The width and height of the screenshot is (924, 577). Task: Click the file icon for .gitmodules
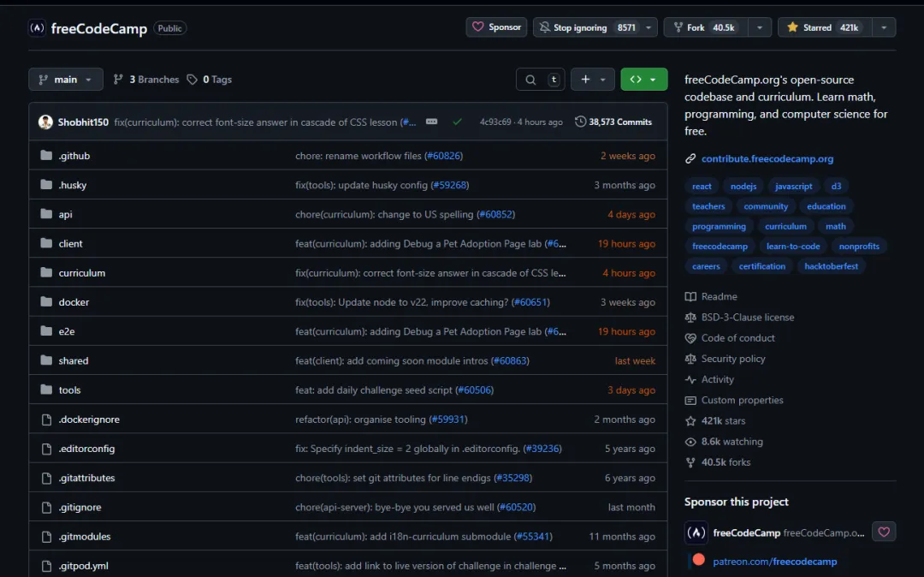(46, 536)
